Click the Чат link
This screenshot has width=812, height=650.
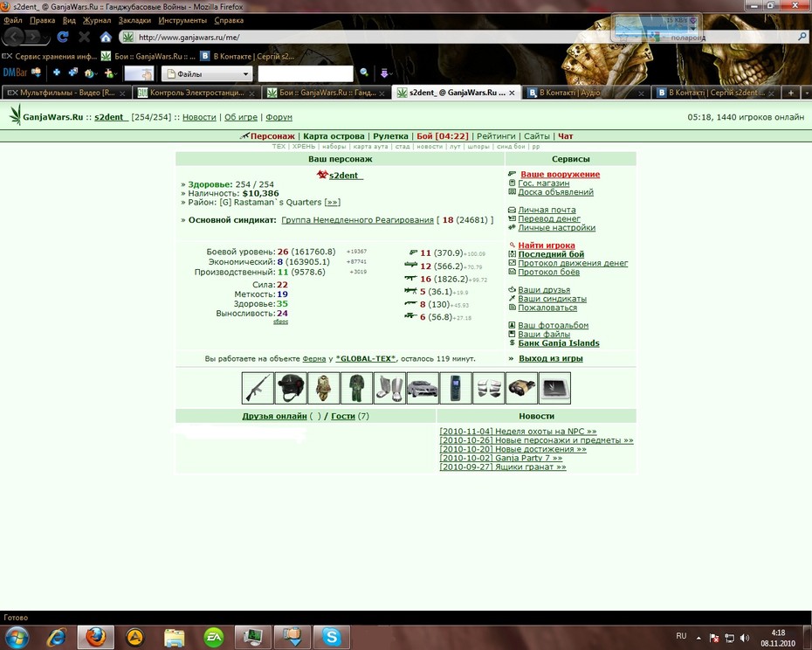[x=565, y=136]
